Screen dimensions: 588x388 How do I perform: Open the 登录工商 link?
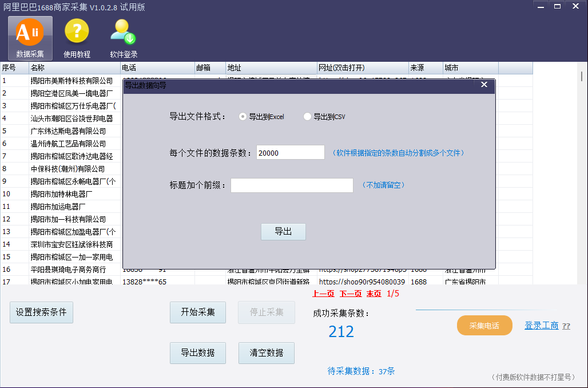(x=542, y=325)
